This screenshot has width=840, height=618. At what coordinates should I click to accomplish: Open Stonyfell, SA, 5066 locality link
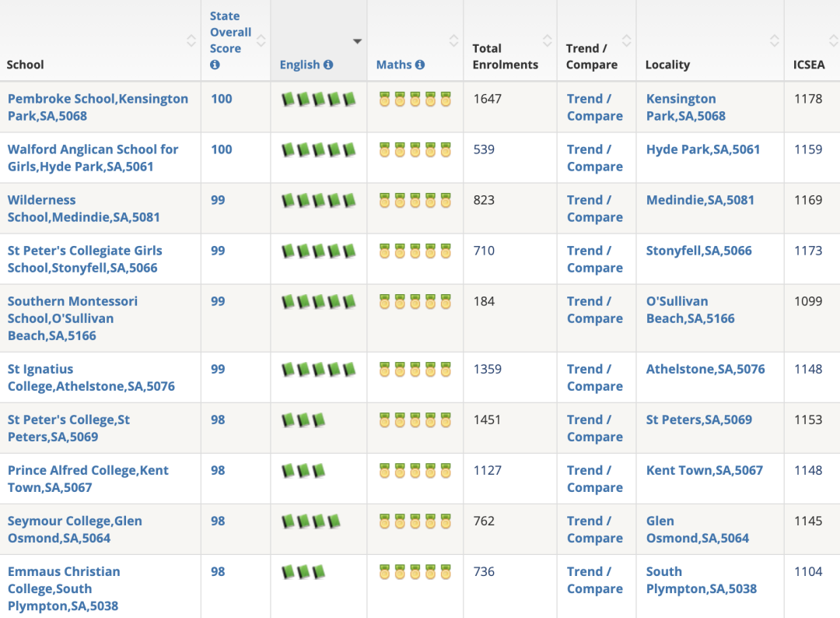pos(699,251)
